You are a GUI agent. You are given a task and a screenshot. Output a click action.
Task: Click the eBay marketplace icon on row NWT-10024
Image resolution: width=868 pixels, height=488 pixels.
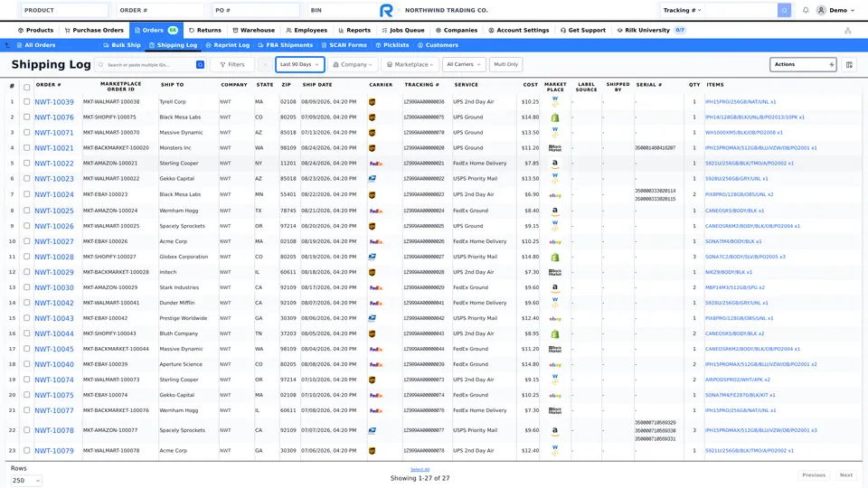554,195
